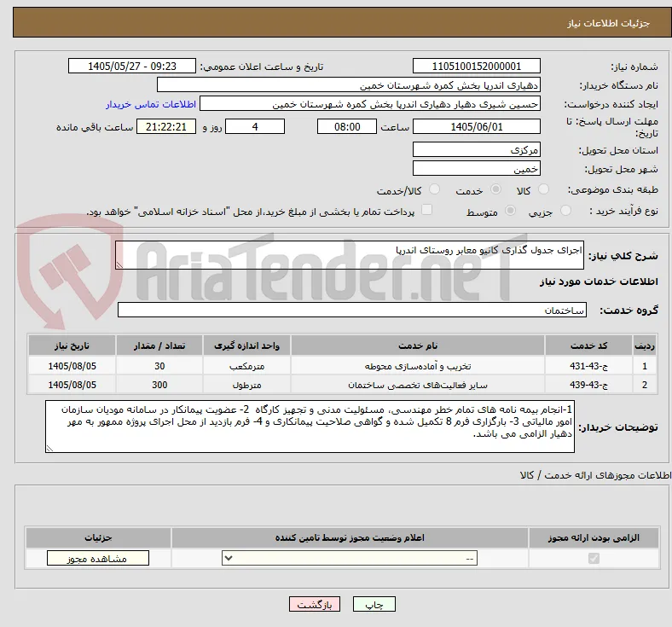Click the نام خدمت column header

point(418,345)
